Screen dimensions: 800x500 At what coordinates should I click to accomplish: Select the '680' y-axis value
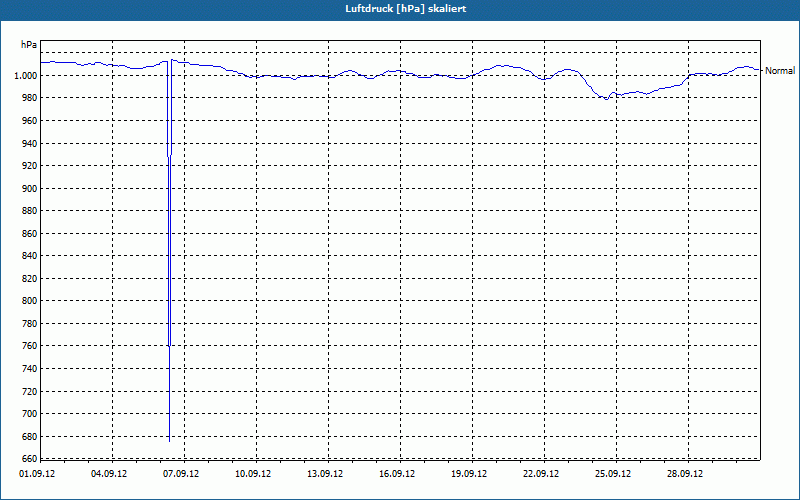pos(30,437)
